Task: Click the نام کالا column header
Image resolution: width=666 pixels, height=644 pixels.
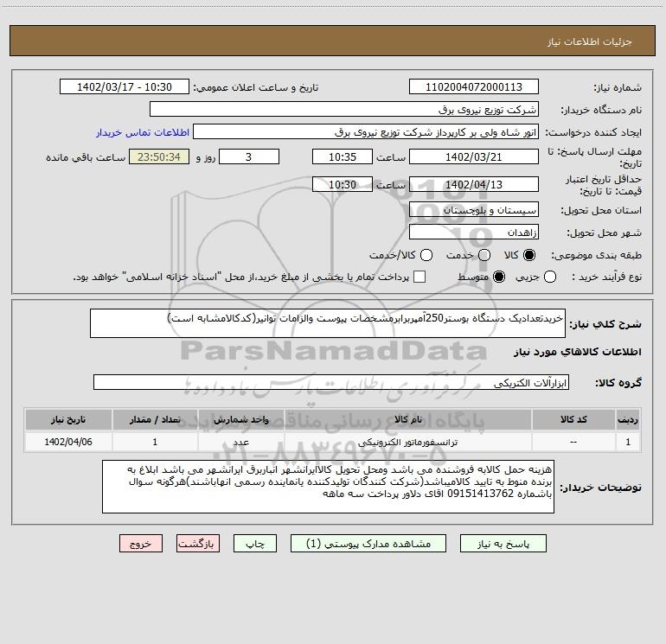Action: point(407,419)
